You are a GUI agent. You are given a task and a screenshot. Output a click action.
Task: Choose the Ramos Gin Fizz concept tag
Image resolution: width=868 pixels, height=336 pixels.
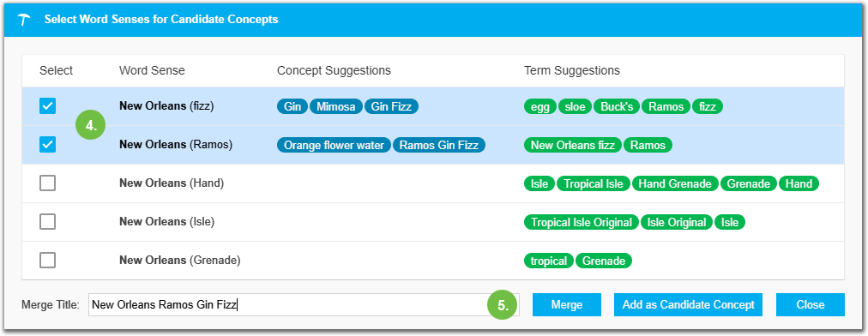tap(439, 145)
